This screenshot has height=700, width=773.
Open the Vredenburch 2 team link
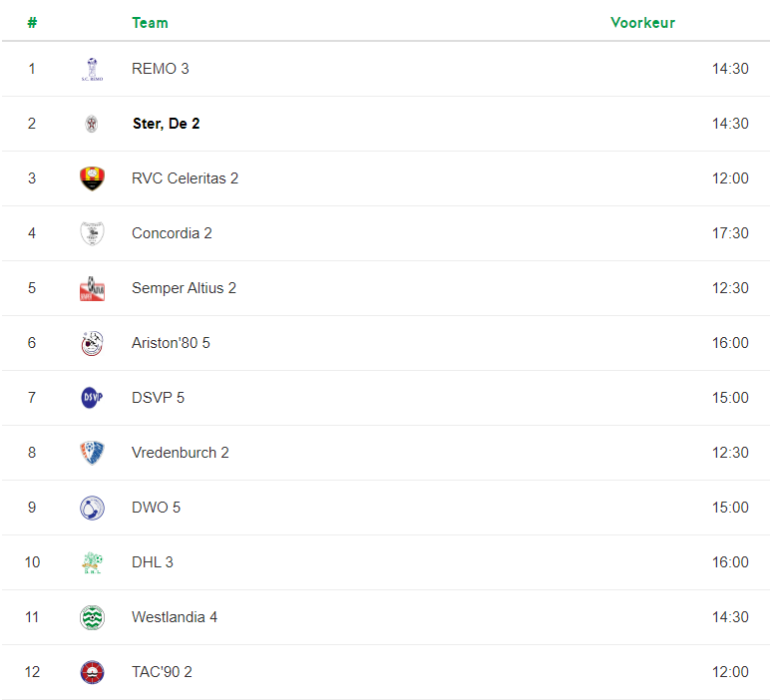point(181,453)
